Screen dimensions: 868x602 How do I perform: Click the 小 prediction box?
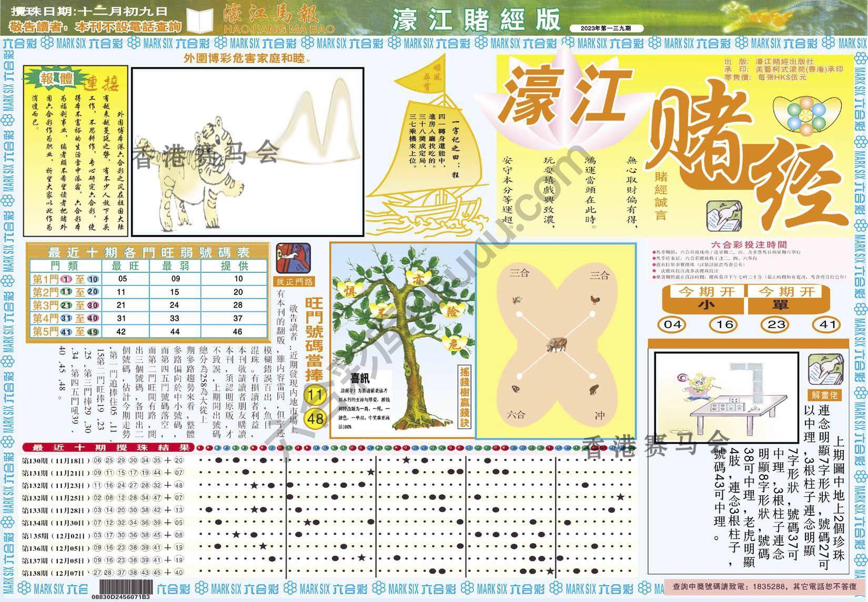(x=703, y=299)
